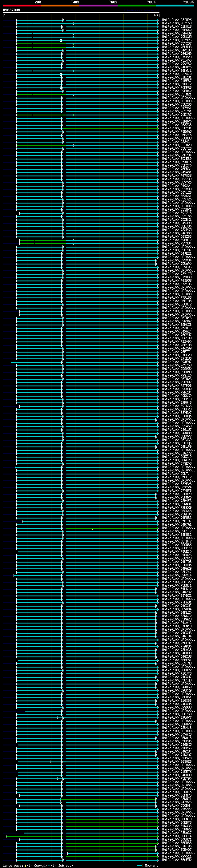The height and width of the screenshot is (868, 197).
Task: Select the UniRef100_Q8VYK6 label
Action: point(177,182)
